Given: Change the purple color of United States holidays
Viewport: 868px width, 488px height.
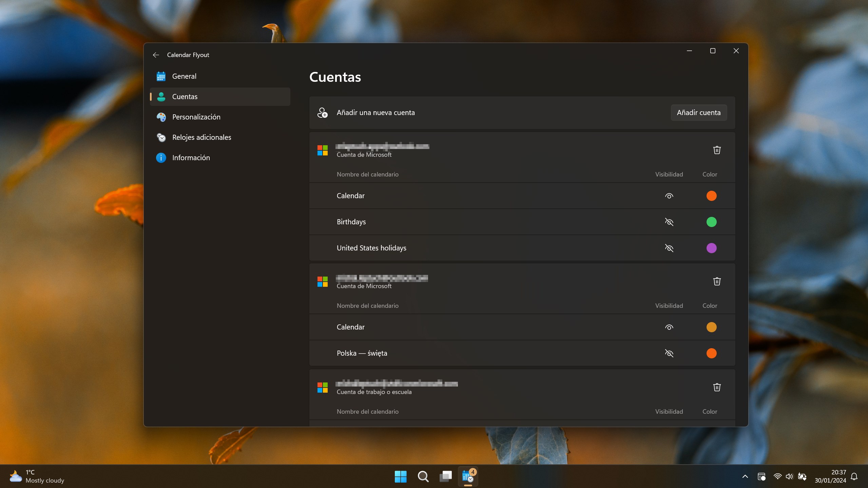Looking at the screenshot, I should 711,248.
